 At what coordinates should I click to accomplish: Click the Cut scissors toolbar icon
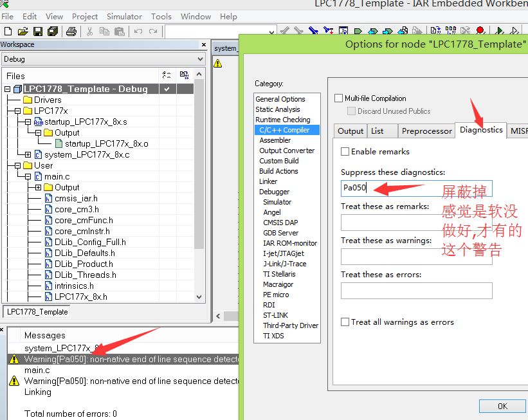89,32
